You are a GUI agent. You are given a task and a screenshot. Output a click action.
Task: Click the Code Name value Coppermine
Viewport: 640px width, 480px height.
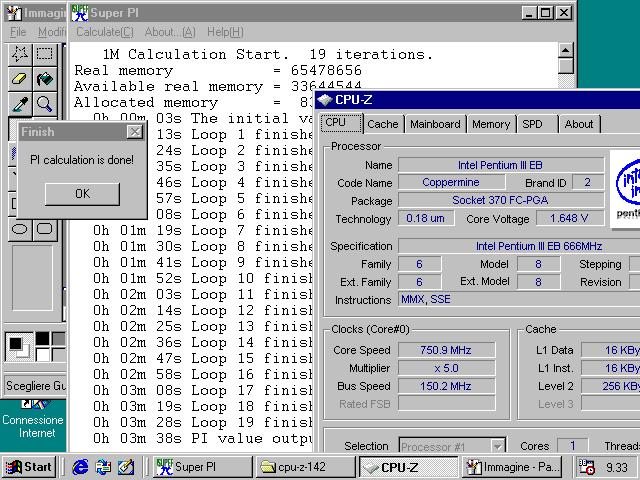click(x=451, y=182)
